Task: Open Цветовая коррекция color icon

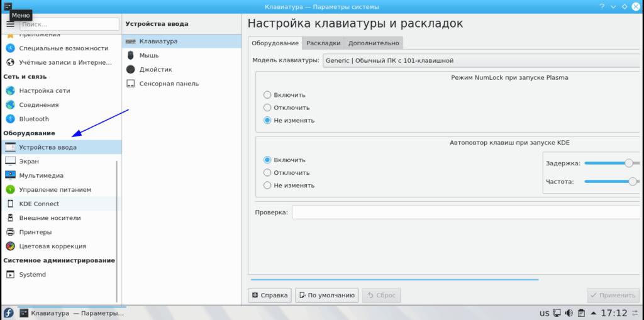Action: click(x=10, y=246)
